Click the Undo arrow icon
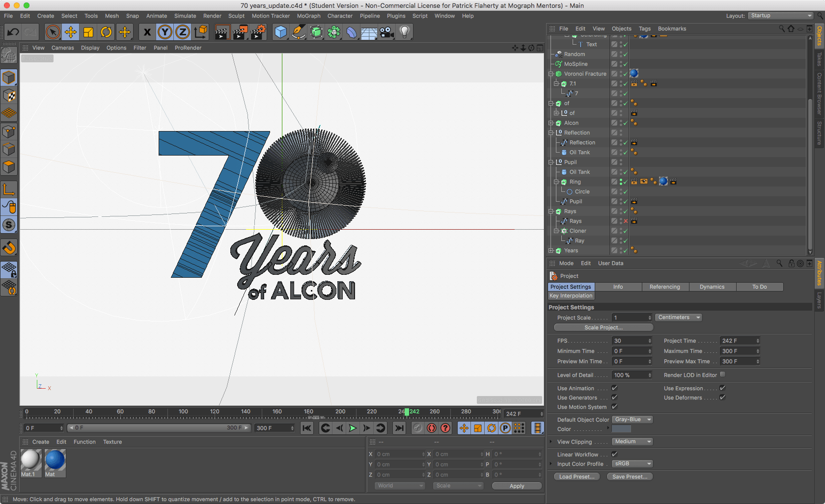This screenshot has width=825, height=504. pos(13,32)
